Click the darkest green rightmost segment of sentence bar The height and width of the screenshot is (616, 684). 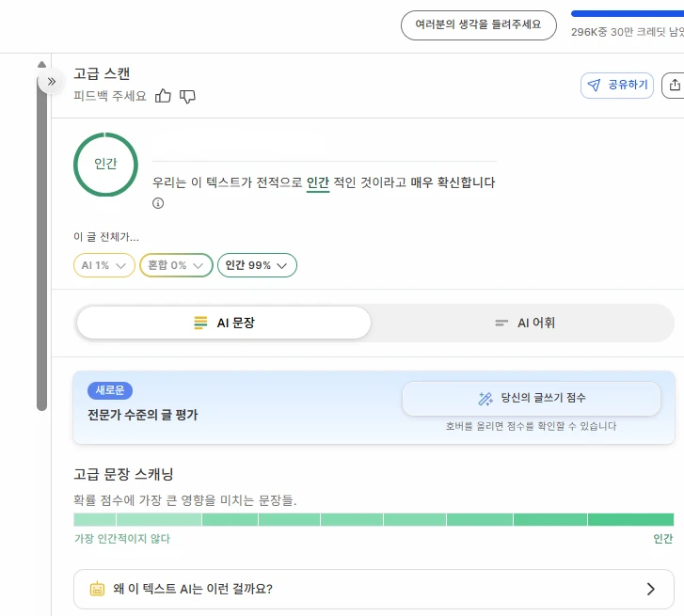(630, 520)
